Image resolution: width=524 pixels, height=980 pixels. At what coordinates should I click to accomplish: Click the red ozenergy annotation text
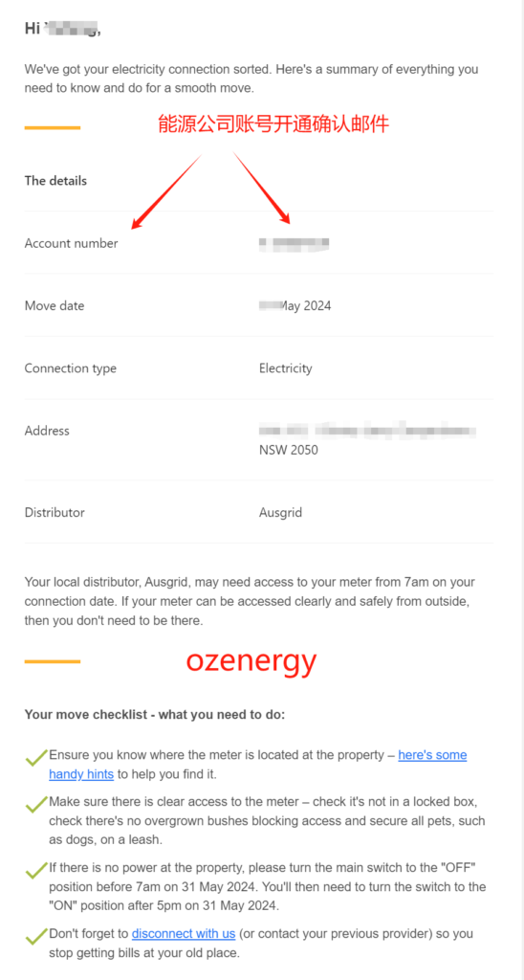[x=251, y=661]
